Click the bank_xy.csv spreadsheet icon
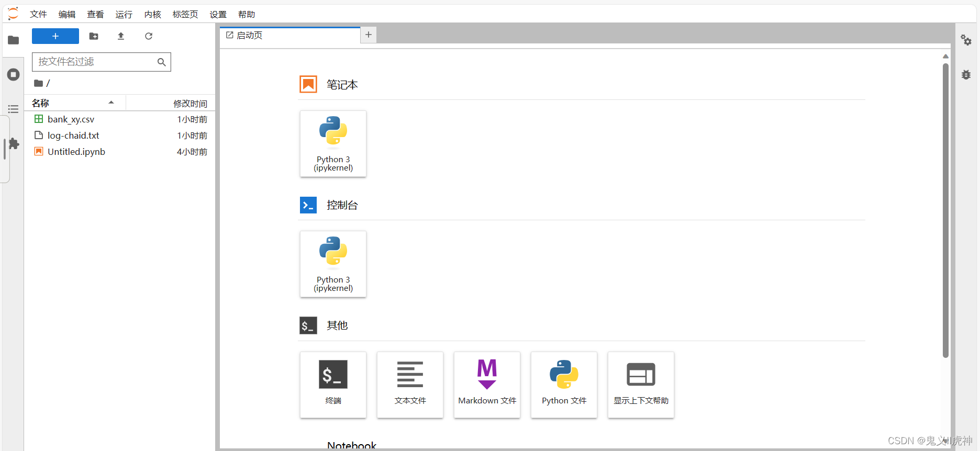The image size is (980, 451). pos(39,119)
